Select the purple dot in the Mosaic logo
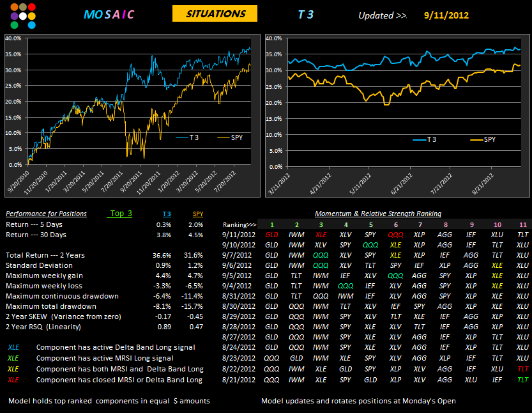 tap(14, 16)
